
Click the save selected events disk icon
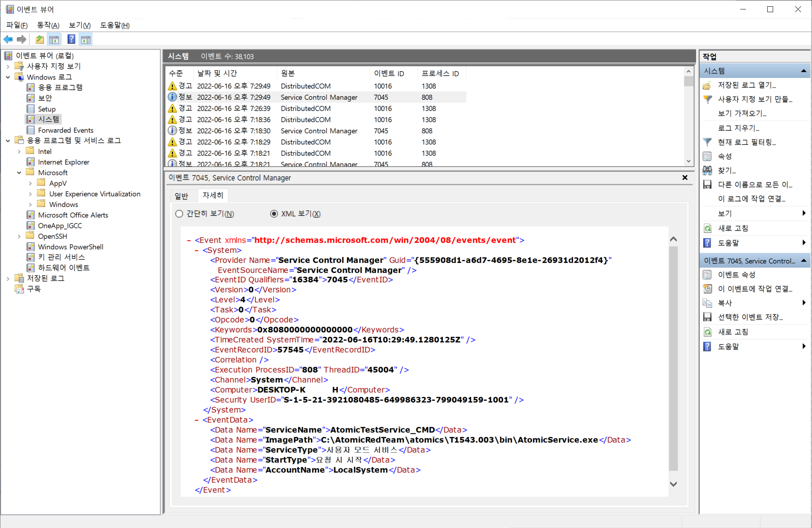pos(707,317)
